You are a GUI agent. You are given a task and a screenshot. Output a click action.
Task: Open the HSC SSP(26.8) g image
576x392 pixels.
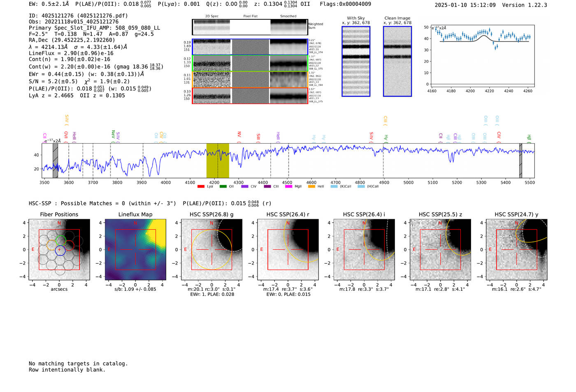tap(211, 249)
